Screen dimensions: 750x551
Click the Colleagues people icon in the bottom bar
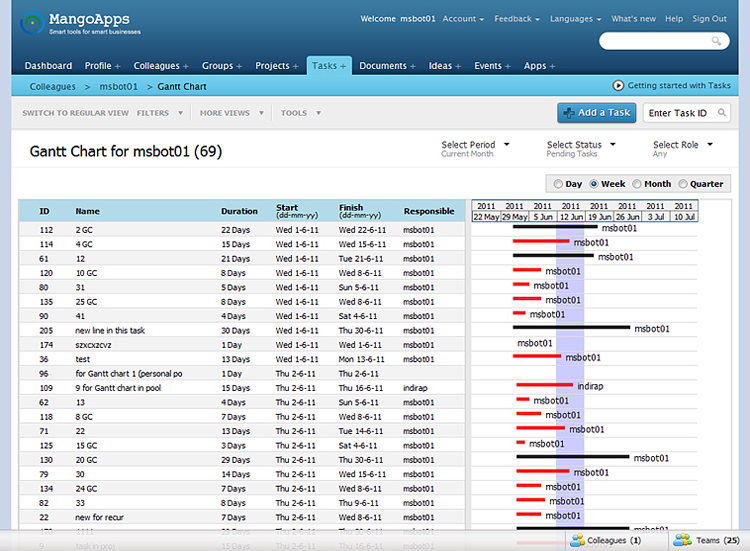click(577, 540)
